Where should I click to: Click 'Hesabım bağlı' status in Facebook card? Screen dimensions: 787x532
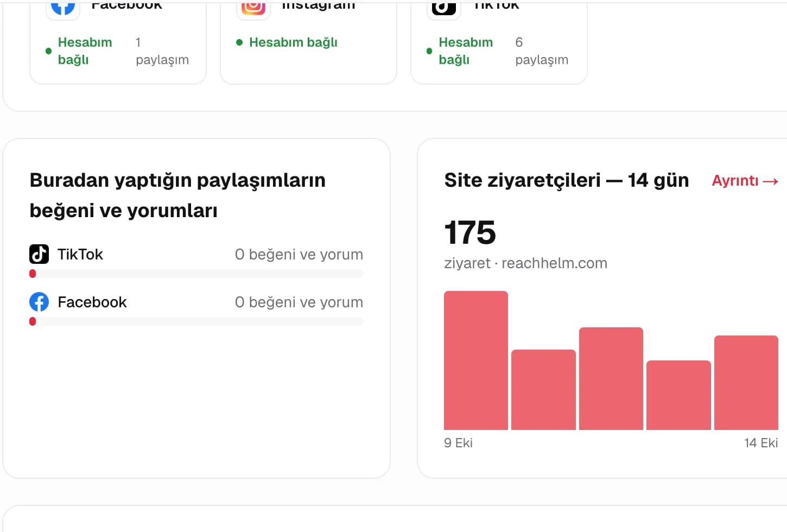click(85, 51)
